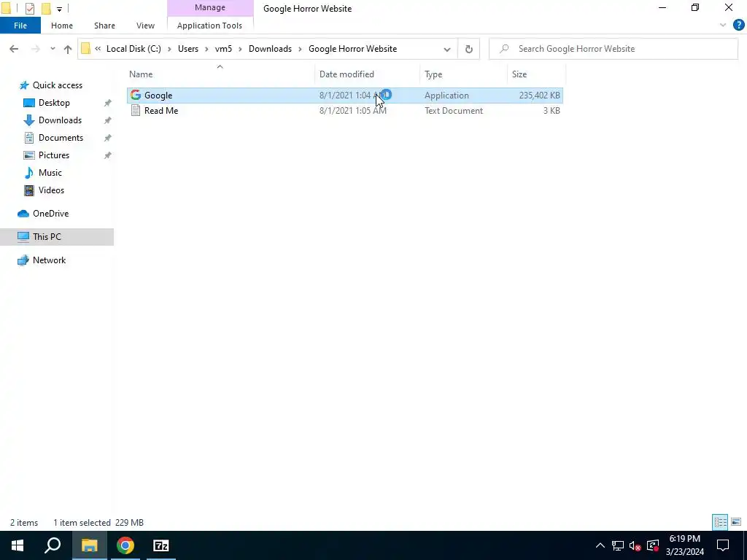Click Users in the address path
Image resolution: width=747 pixels, height=560 pixels.
pyautogui.click(x=188, y=49)
